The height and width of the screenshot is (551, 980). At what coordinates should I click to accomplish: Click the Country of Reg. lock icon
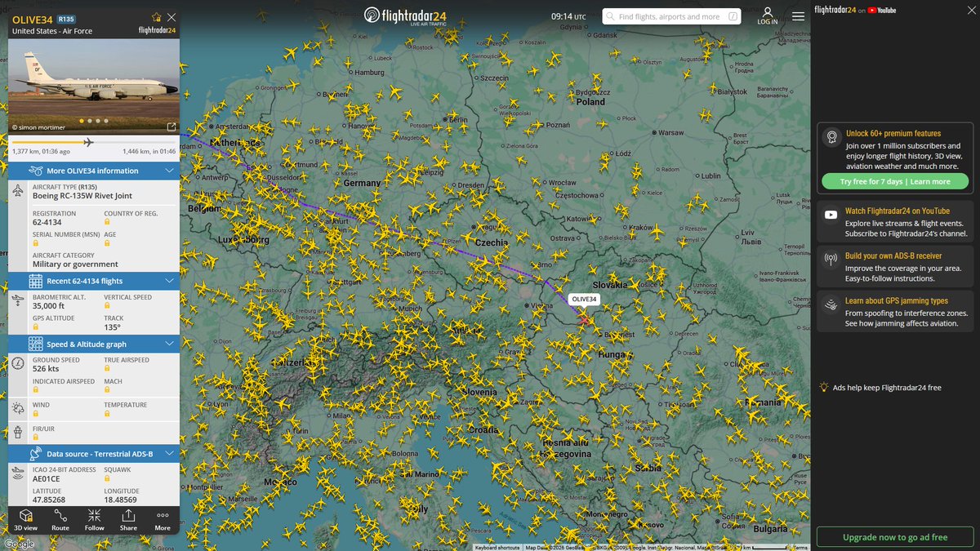click(107, 223)
